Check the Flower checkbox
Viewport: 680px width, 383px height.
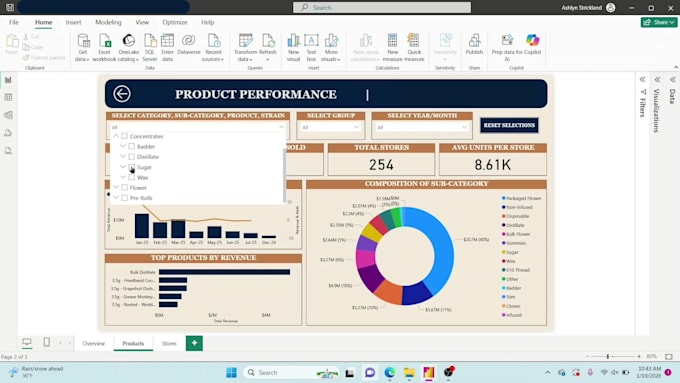pos(124,187)
